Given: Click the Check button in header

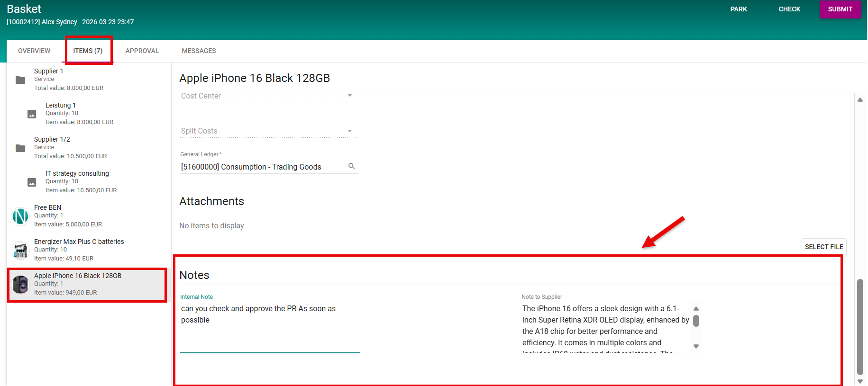Looking at the screenshot, I should click(x=789, y=9).
